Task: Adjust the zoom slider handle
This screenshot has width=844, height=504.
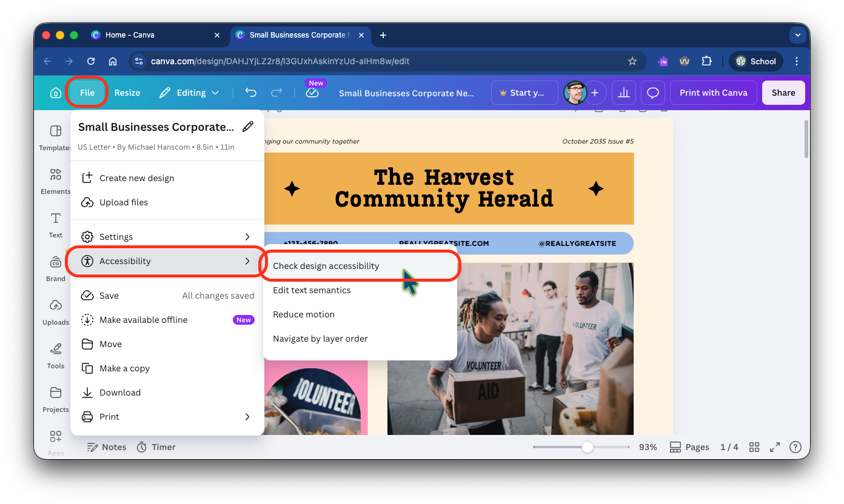Action: coord(587,447)
